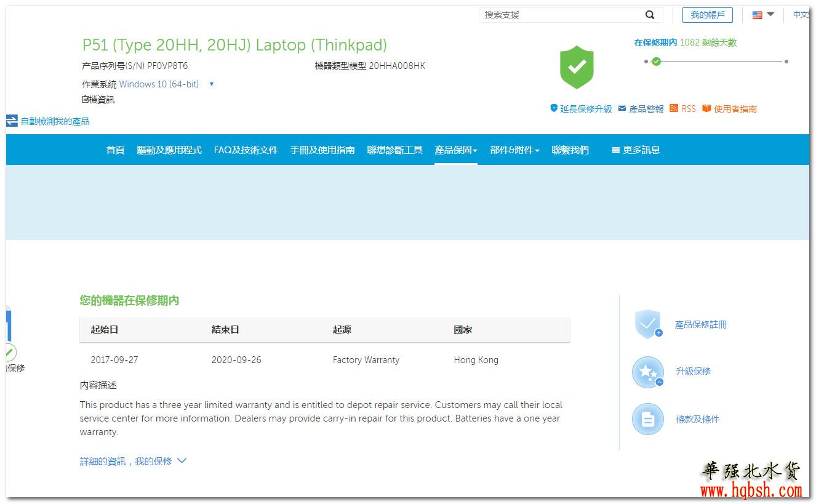Expand 詳細的資訊,我的保修 chevron
This screenshot has height=504, width=816.
182,461
